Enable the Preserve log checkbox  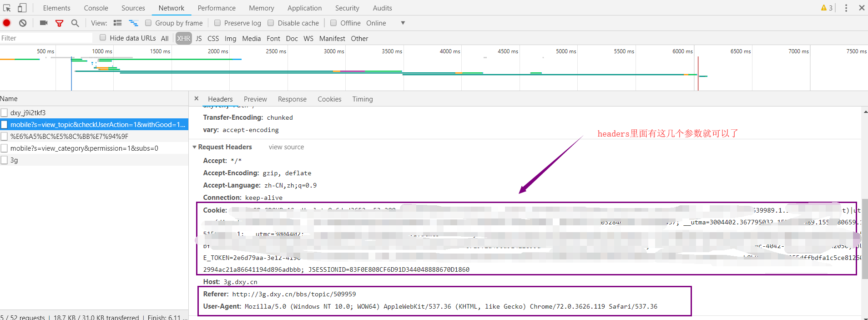(x=217, y=23)
